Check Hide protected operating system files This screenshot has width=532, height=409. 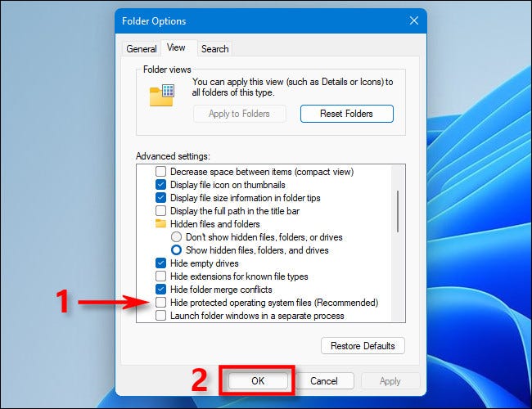pyautogui.click(x=161, y=303)
